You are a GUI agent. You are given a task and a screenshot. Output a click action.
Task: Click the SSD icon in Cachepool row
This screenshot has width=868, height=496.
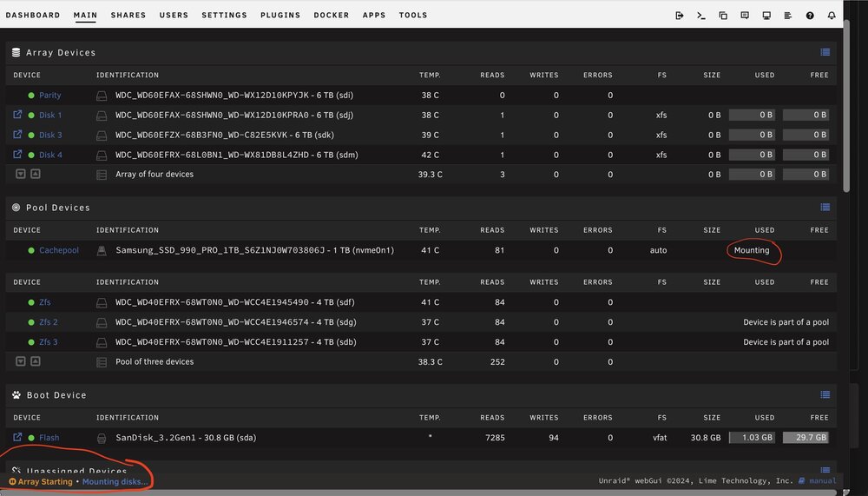click(102, 250)
